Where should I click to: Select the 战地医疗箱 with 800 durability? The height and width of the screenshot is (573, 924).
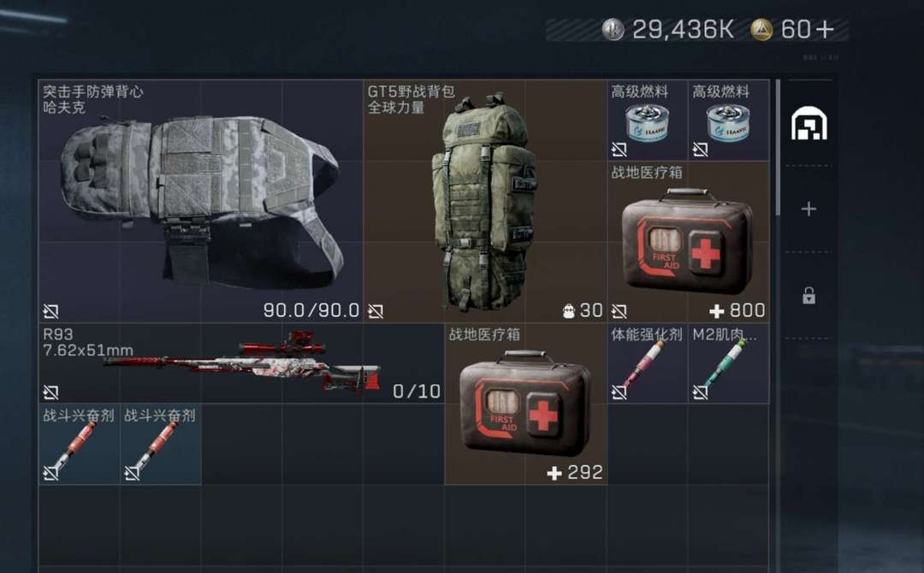point(688,242)
